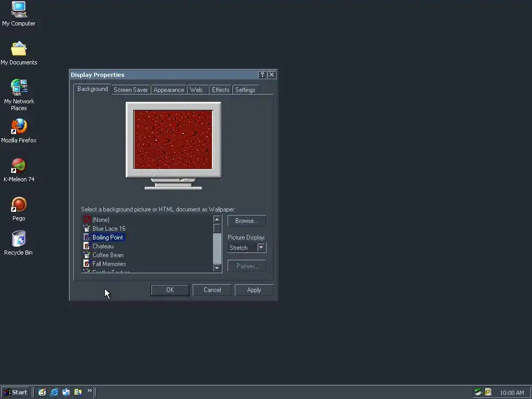The width and height of the screenshot is (532, 399).
Task: Click the help question mark button
Action: [x=262, y=75]
